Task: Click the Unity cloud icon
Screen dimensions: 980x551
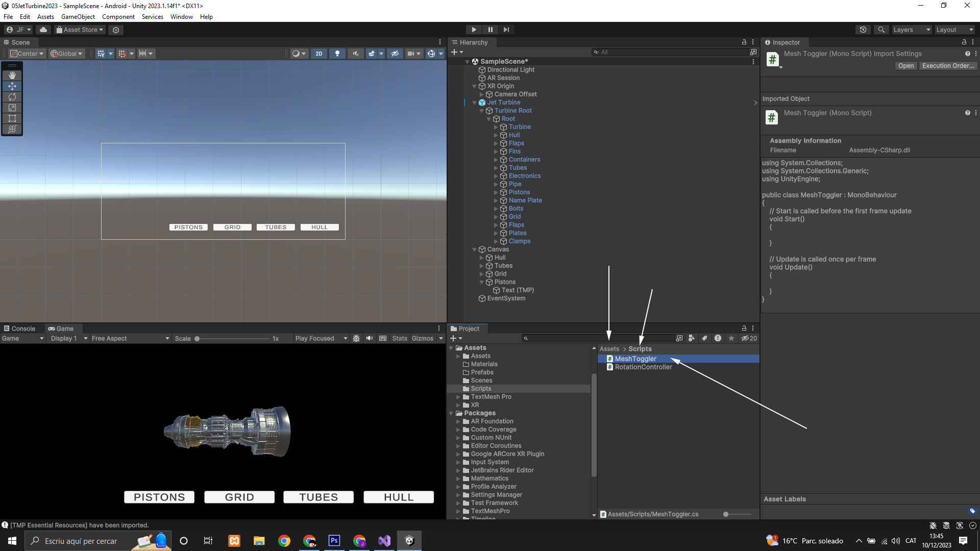Action: click(43, 30)
